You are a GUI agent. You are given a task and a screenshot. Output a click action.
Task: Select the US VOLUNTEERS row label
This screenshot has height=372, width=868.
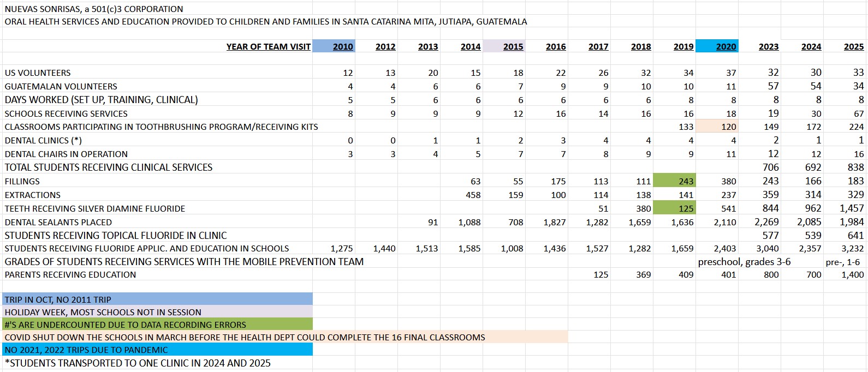tap(38, 73)
